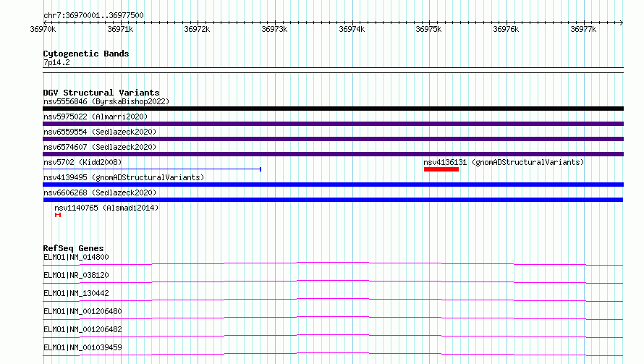This screenshot has height=364, width=644.
Task: Open variant nsv6559554 (Sedlazeck2020) label
Action: pos(100,132)
